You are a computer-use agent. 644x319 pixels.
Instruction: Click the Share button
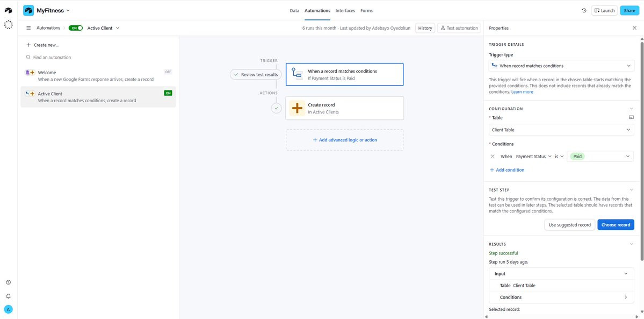(629, 11)
